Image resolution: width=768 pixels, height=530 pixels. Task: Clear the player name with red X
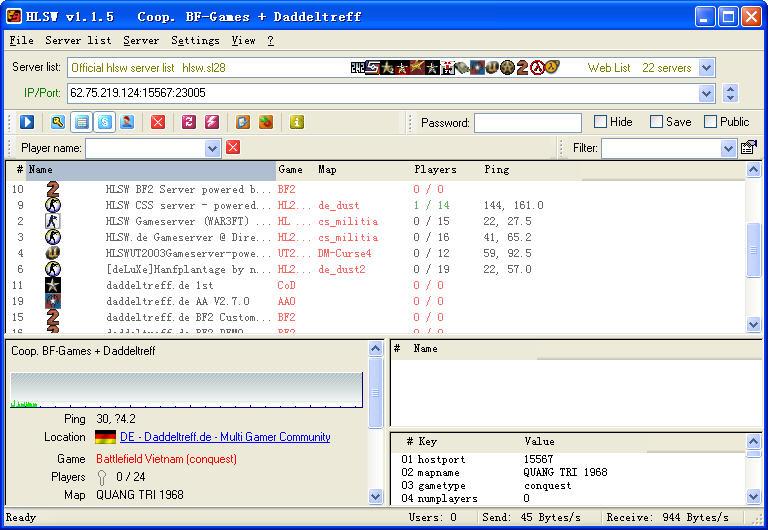point(233,148)
